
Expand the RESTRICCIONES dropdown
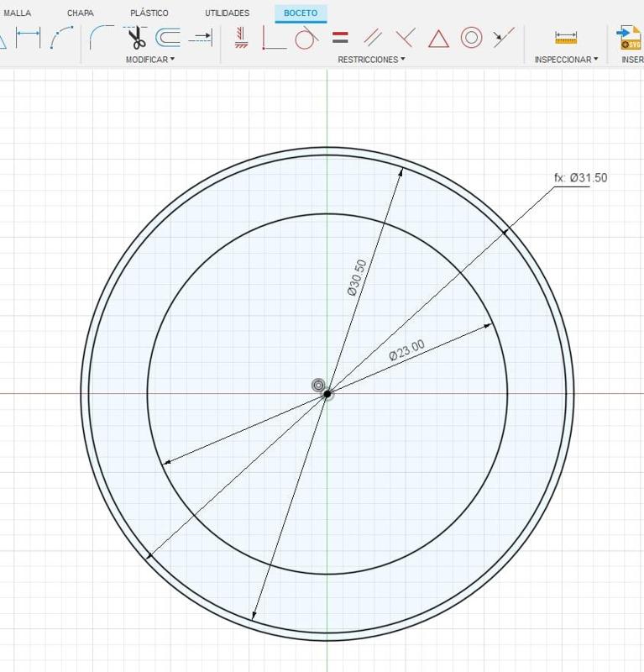[x=371, y=60]
